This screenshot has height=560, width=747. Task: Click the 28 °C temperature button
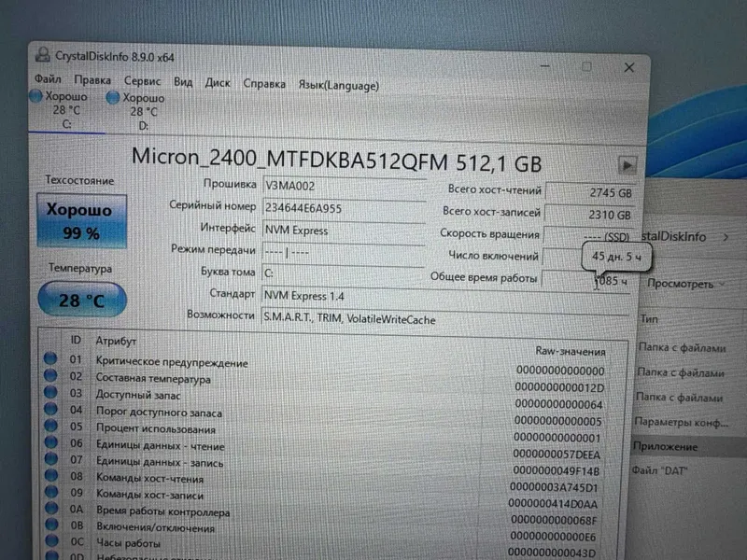click(82, 300)
